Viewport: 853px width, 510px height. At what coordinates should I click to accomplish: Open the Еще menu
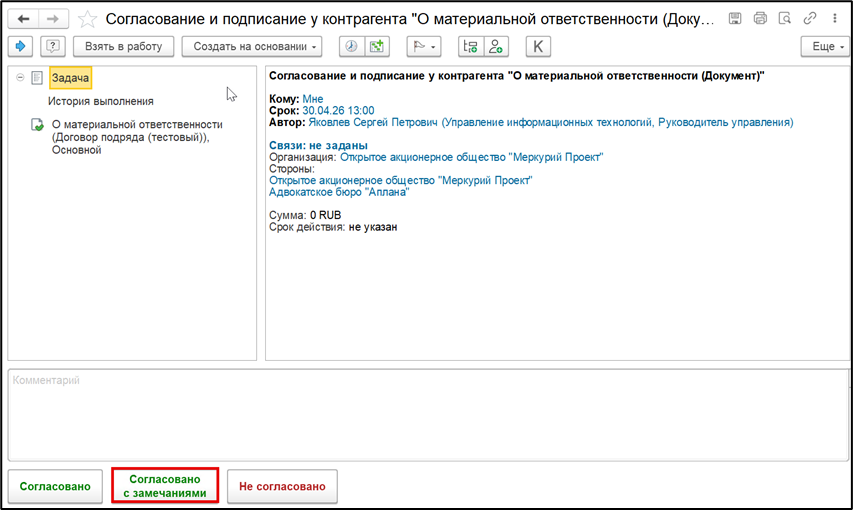pos(825,46)
